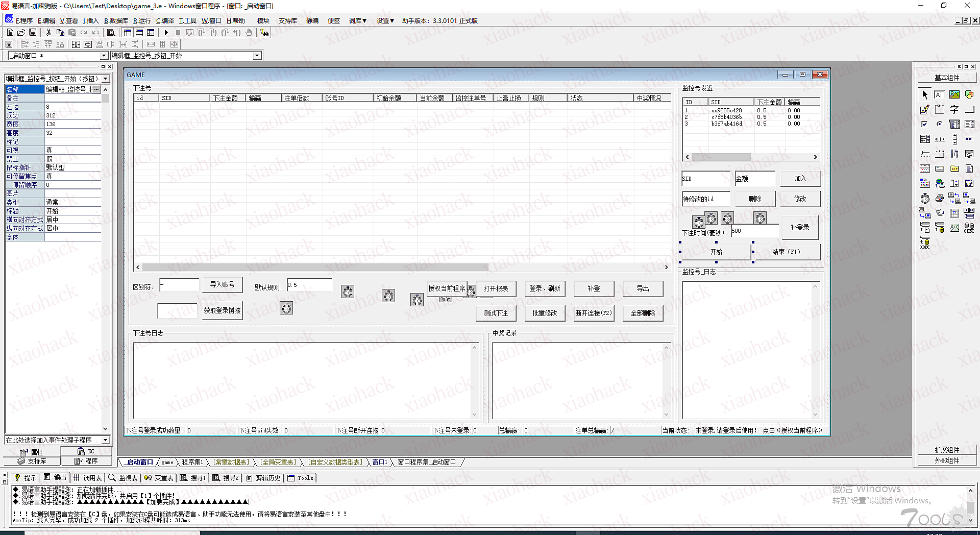
Task: Click the 下注号 list horizontal scrollbar
Action: click(x=315, y=267)
